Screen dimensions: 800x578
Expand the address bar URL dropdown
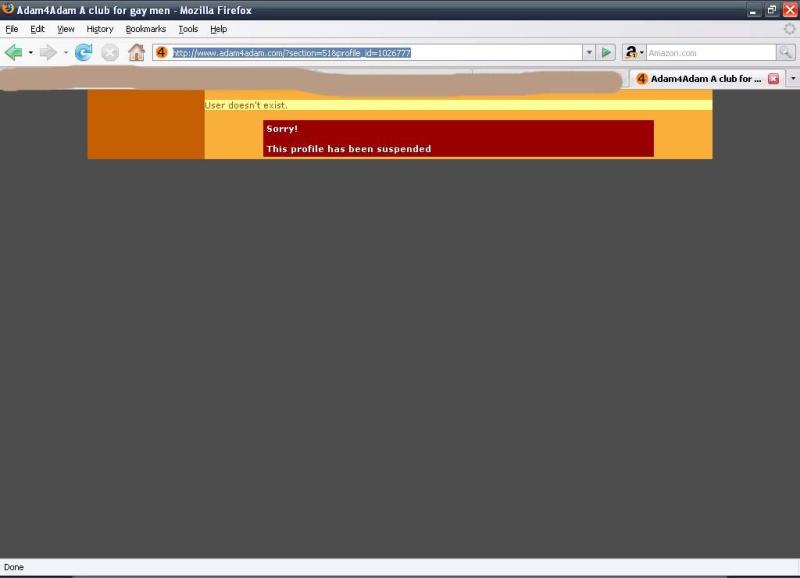[x=589, y=53]
